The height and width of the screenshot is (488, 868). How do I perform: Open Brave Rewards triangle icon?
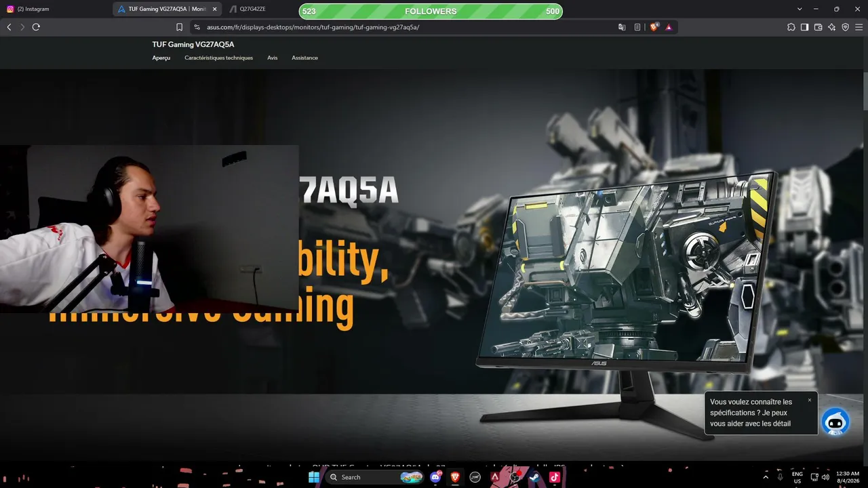point(669,27)
